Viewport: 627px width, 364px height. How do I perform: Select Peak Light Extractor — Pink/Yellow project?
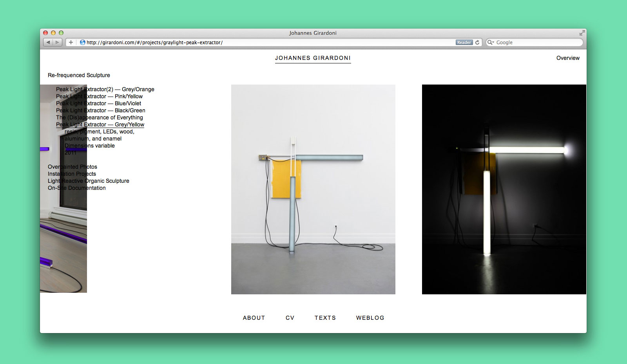point(99,96)
